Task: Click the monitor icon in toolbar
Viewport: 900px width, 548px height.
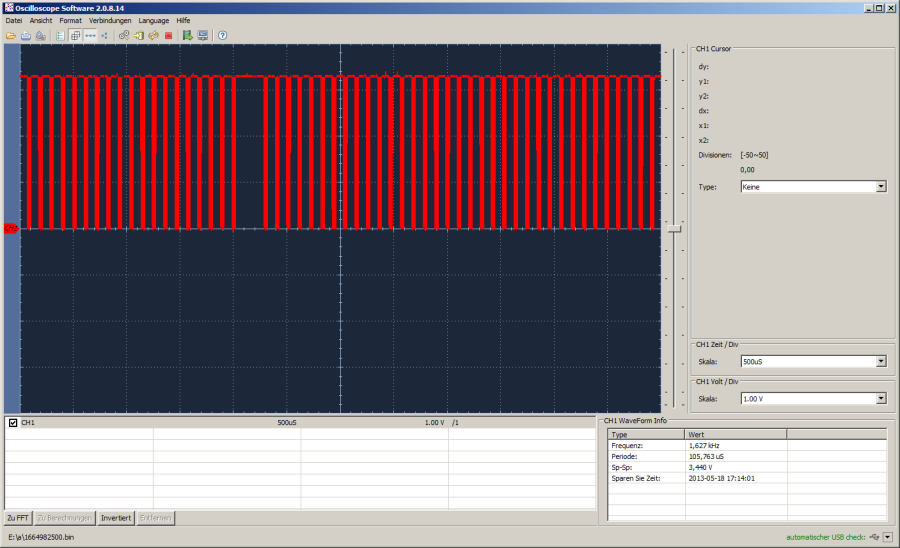Action: (x=203, y=35)
